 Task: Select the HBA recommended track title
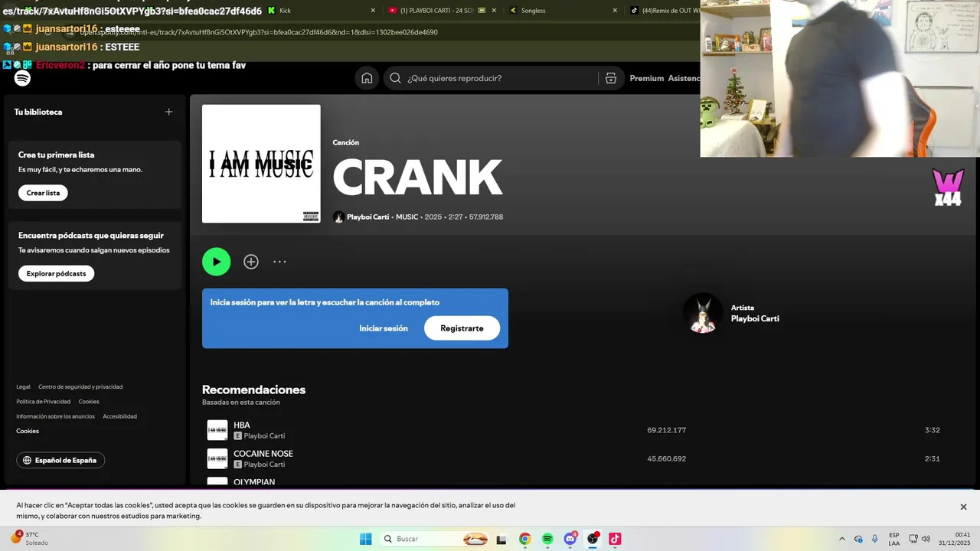tap(242, 425)
